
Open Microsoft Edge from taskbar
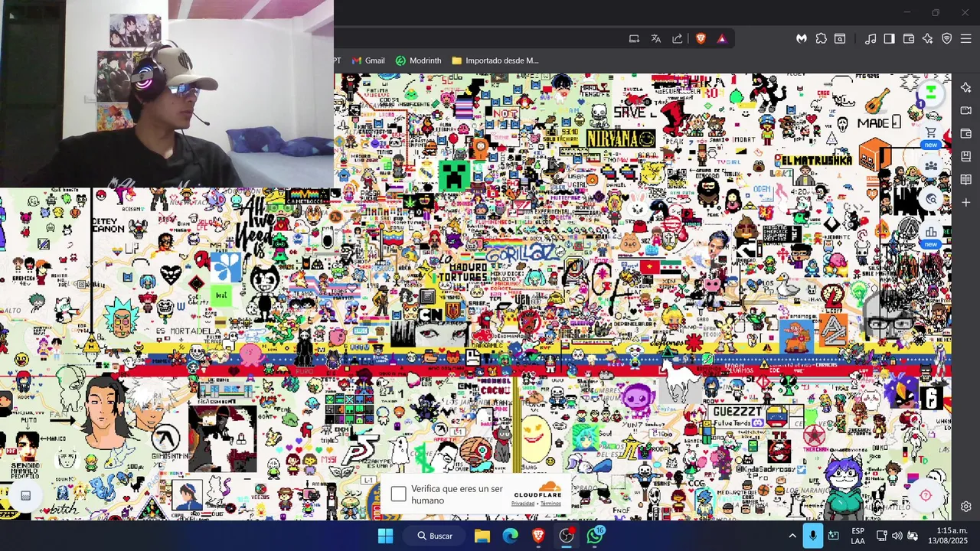tap(510, 536)
